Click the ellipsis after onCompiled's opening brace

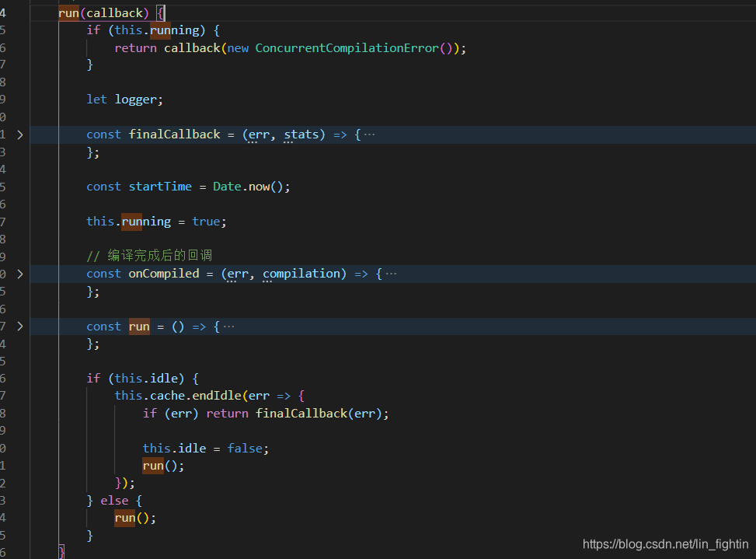tap(391, 274)
